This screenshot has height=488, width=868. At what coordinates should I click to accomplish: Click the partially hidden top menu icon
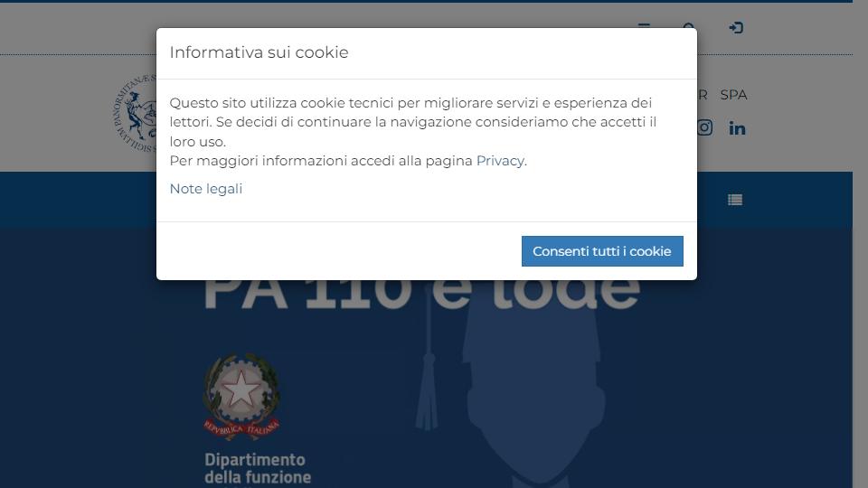coord(644,25)
